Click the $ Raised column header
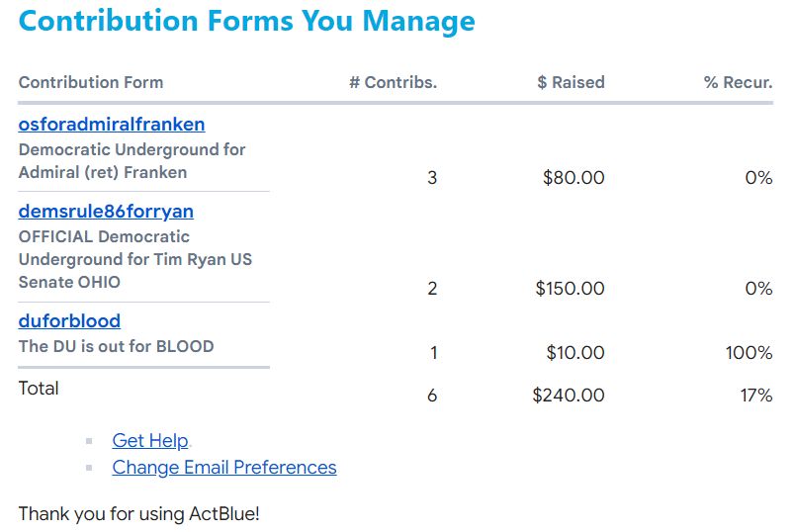Viewport: 794px width, 532px height. point(571,82)
